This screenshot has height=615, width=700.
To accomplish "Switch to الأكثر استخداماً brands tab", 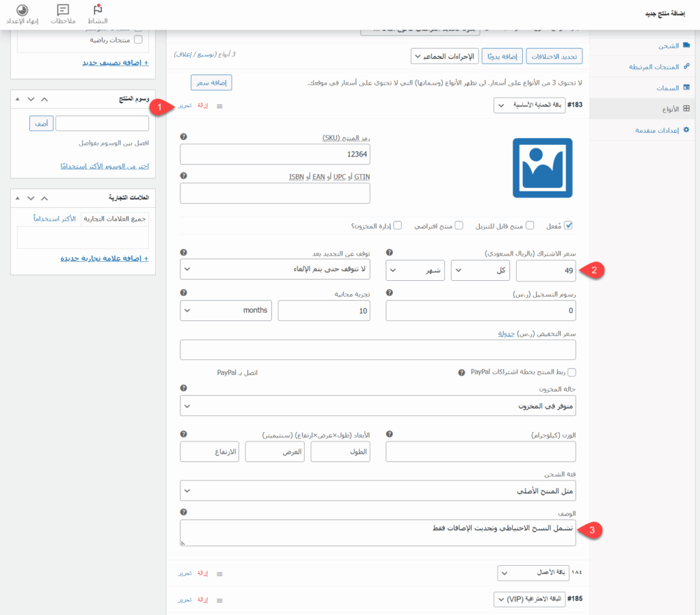I will click(x=55, y=219).
